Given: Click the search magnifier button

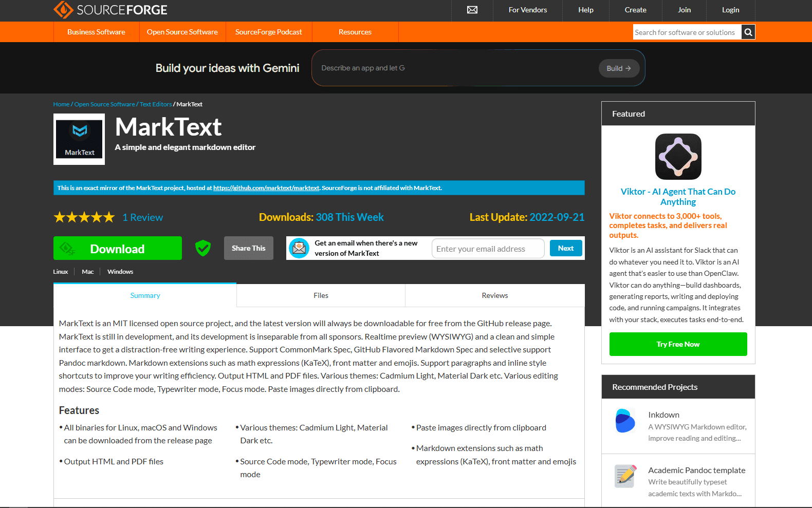Looking at the screenshot, I should tap(748, 32).
